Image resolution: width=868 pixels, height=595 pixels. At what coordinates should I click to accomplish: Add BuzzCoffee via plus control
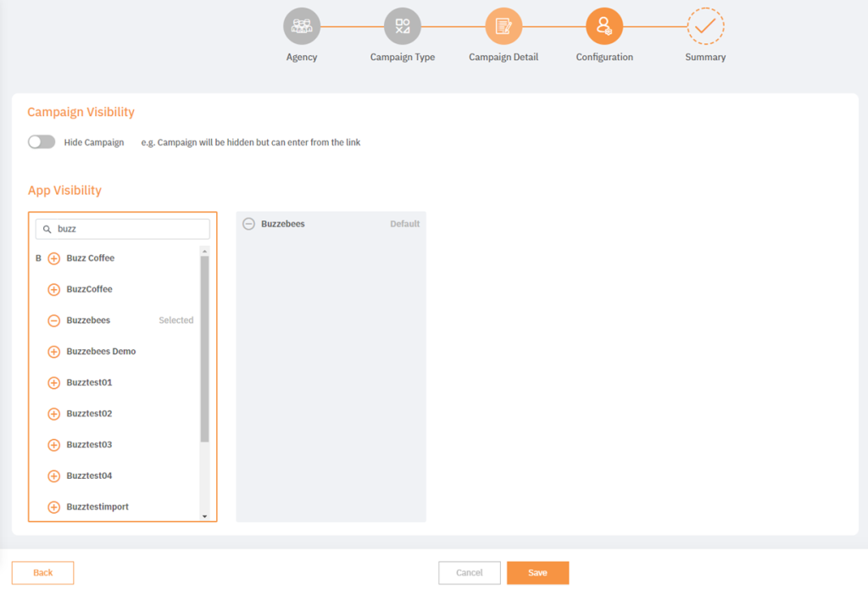click(53, 289)
